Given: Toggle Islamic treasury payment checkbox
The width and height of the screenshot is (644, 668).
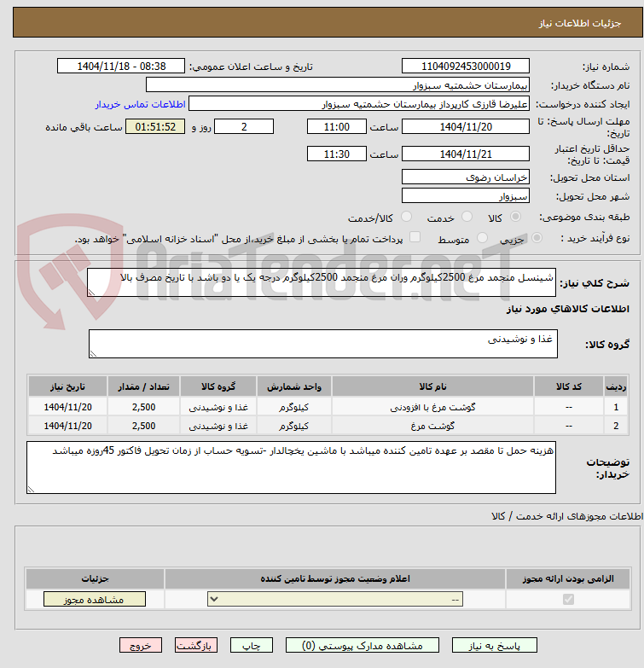Looking at the screenshot, I should [x=415, y=237].
